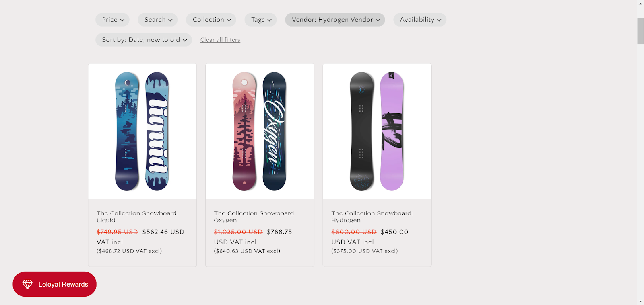Viewport: 644px width, 305px height.
Task: Change the Sort by order dropdown
Action: pyautogui.click(x=144, y=40)
